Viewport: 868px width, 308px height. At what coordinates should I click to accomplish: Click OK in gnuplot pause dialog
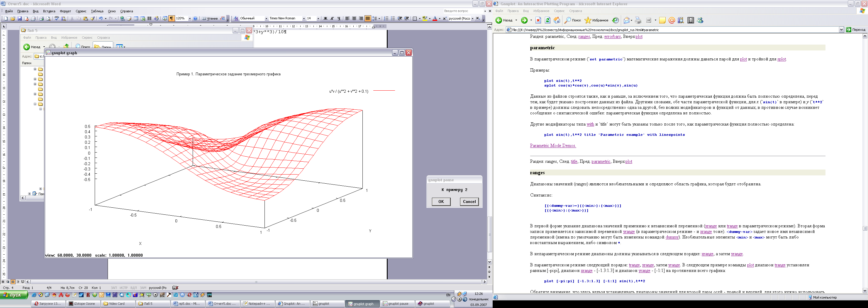(441, 202)
